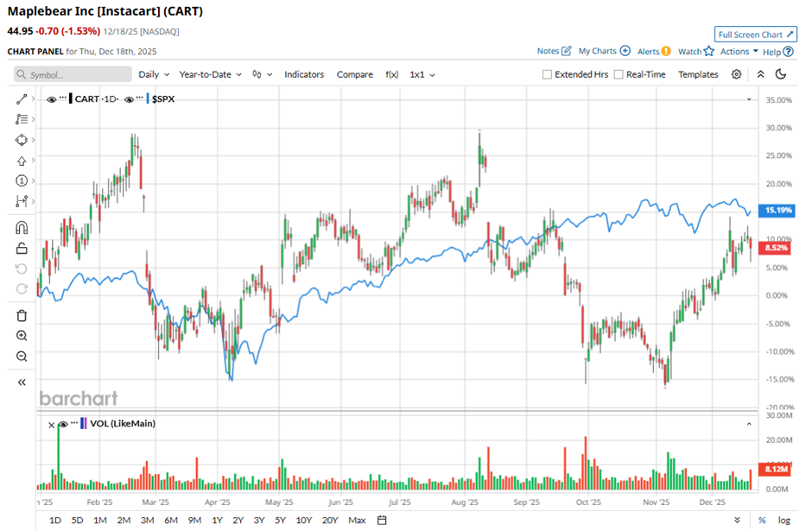This screenshot has height=531, width=812.
Task: Collapse the header using the double-up arrows
Action: tap(761, 74)
